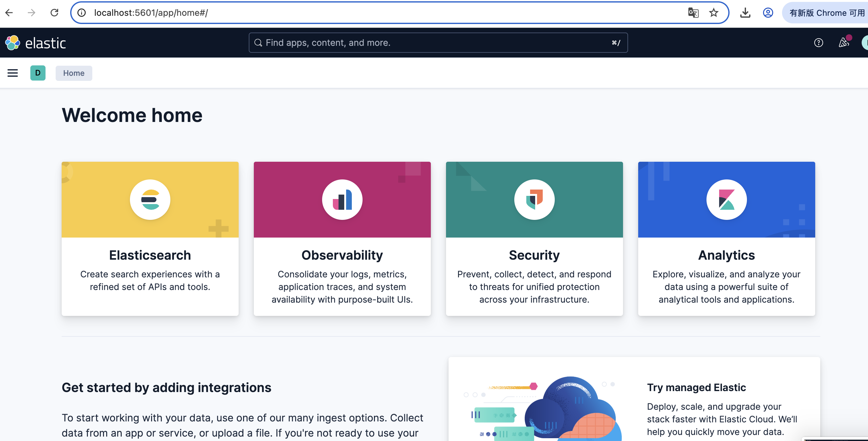The image size is (868, 441).
Task: Open the Chrome profile icon
Action: 768,13
